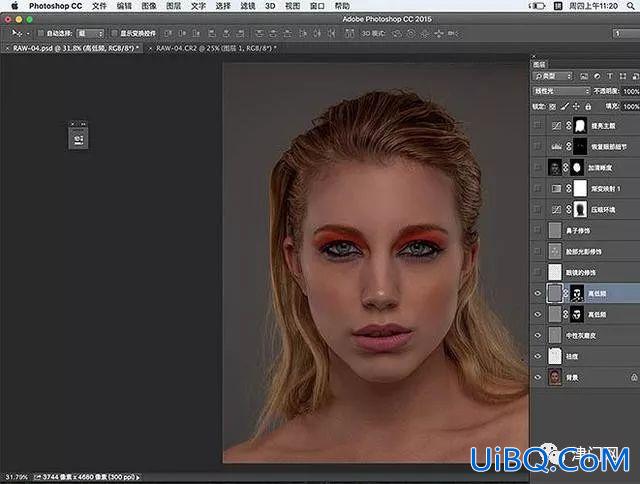Choose the 3D roll mode icon

click(411, 33)
